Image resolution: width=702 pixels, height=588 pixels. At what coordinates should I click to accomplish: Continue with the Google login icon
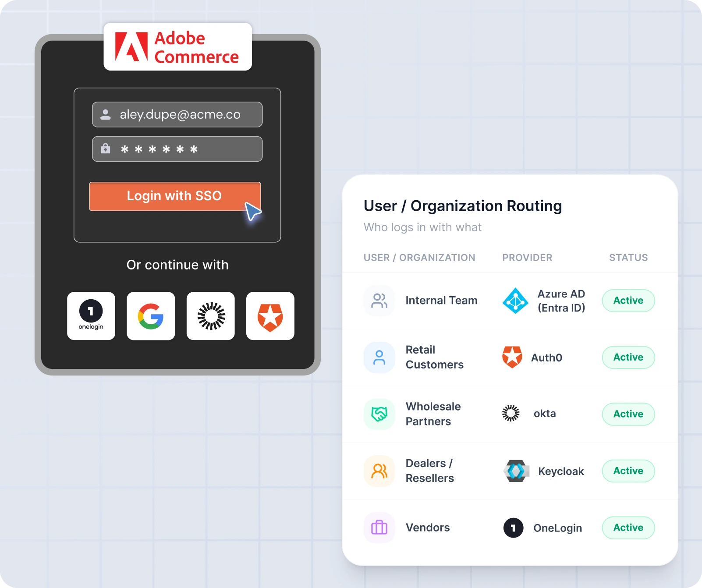point(151,316)
